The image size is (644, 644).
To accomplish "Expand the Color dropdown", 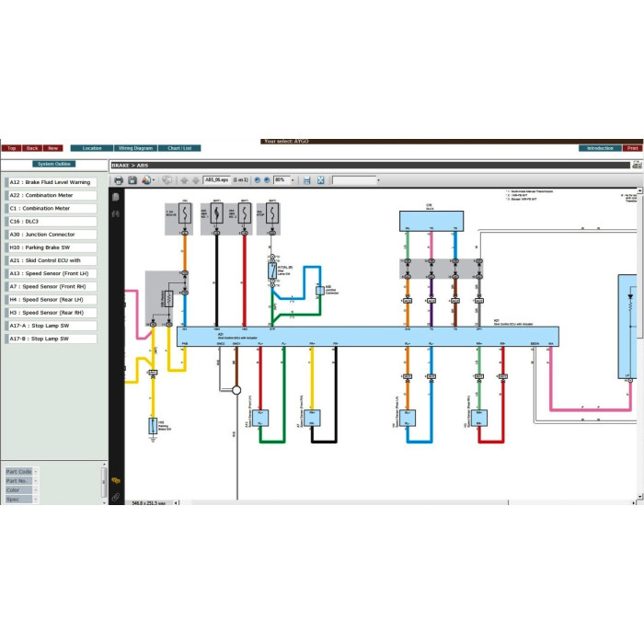I will [35, 490].
